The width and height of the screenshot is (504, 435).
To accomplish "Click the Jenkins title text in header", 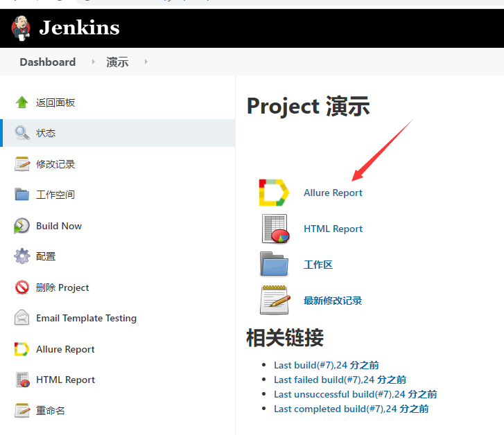I will point(79,28).
